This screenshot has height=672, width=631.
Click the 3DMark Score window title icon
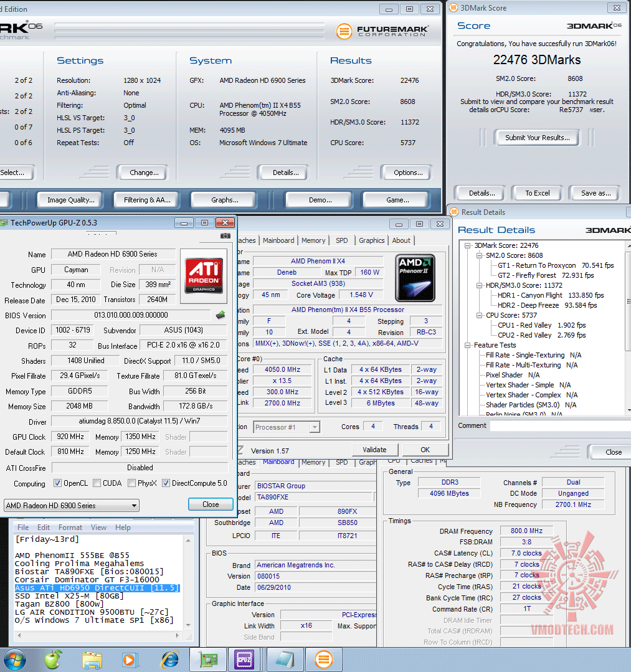point(453,7)
